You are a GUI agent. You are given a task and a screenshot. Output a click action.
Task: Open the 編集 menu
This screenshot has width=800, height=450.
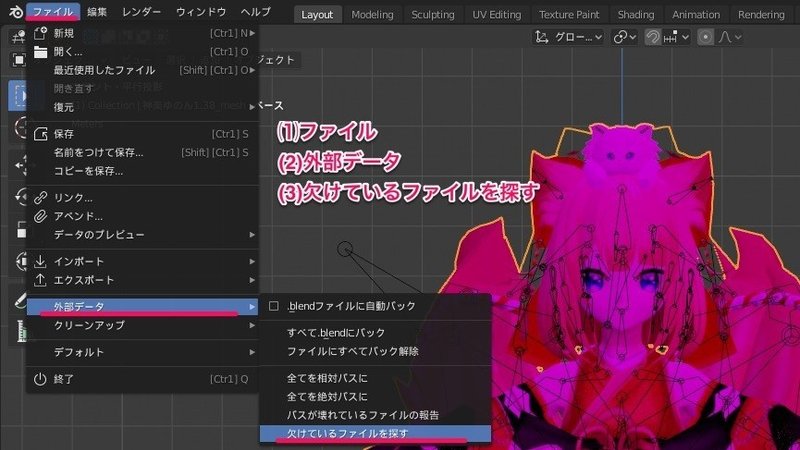coord(96,12)
